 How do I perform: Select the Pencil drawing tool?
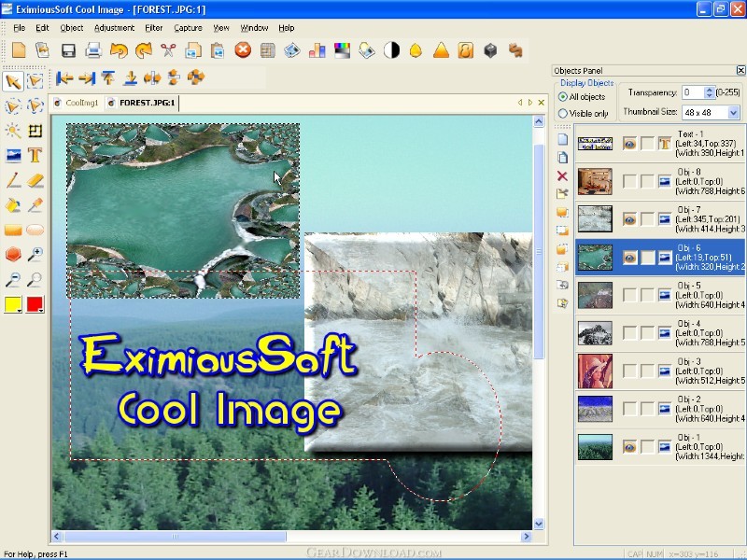pos(13,180)
